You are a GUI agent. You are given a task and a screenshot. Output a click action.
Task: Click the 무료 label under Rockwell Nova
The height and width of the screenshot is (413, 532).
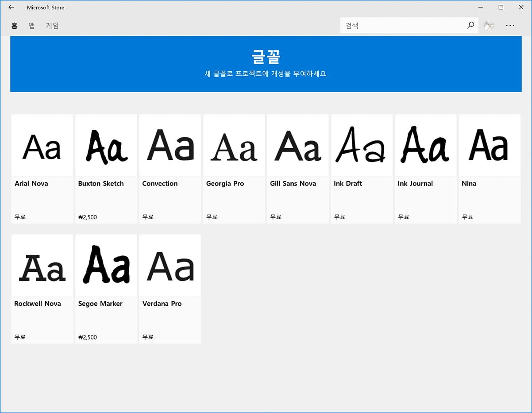coord(20,337)
